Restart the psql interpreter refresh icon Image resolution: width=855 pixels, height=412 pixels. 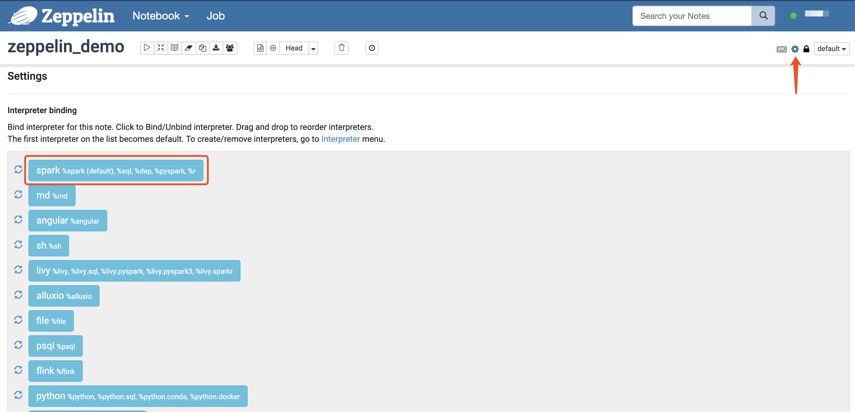18,345
